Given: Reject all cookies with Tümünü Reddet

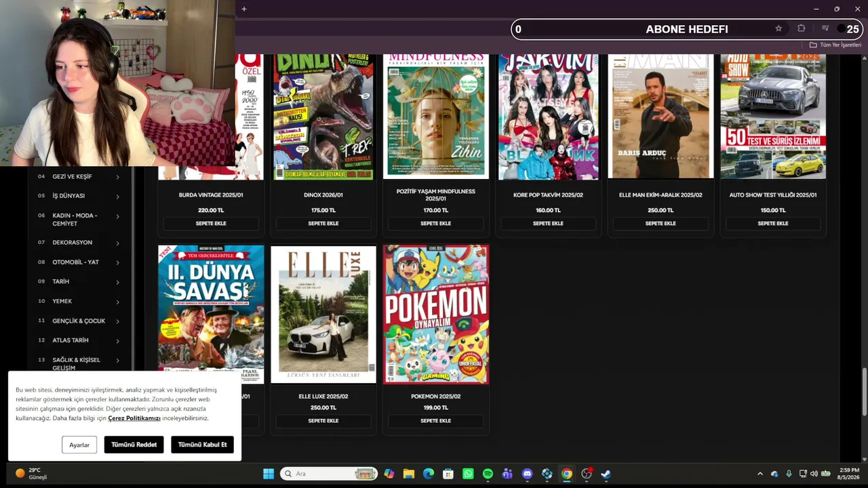Looking at the screenshot, I should point(134,445).
